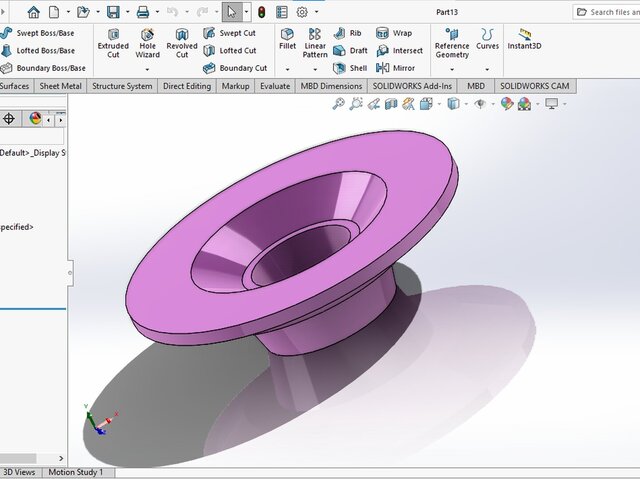This screenshot has width=640, height=479.
Task: Toggle Hide/Show Items eye icon
Action: click(480, 104)
